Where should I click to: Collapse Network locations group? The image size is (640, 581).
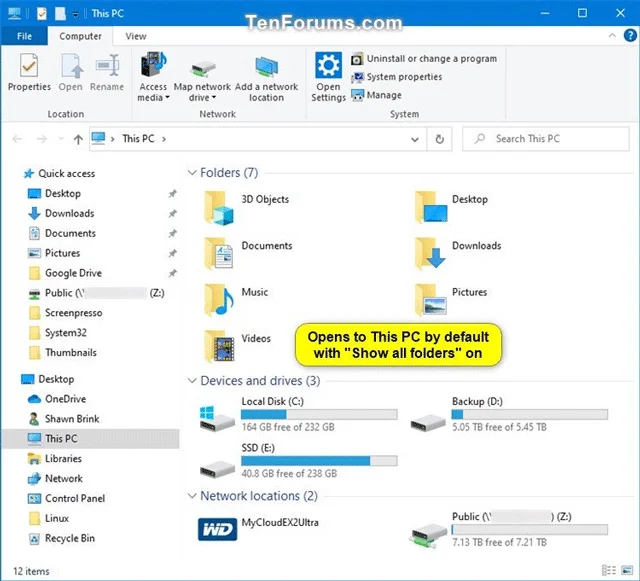(x=192, y=496)
